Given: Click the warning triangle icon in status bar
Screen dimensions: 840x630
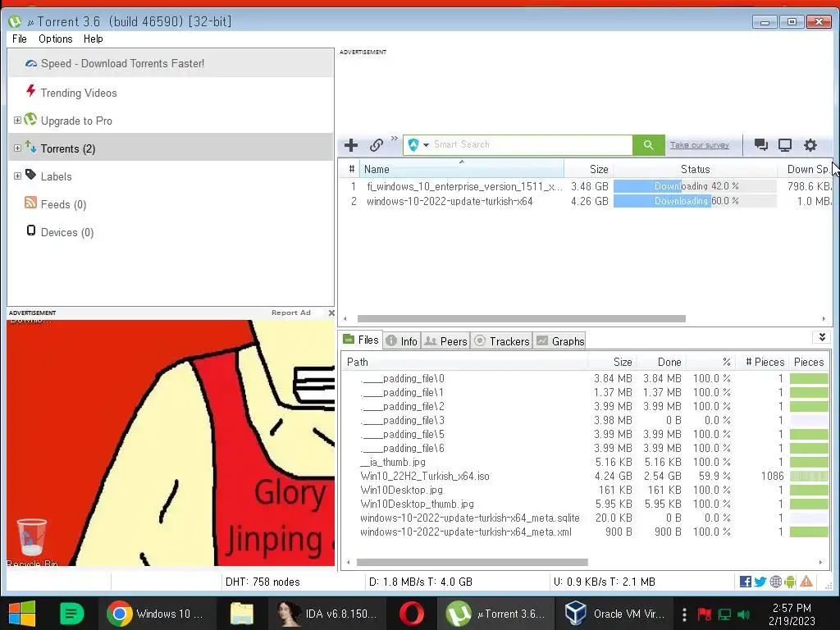Looking at the screenshot, I should click(x=806, y=582).
